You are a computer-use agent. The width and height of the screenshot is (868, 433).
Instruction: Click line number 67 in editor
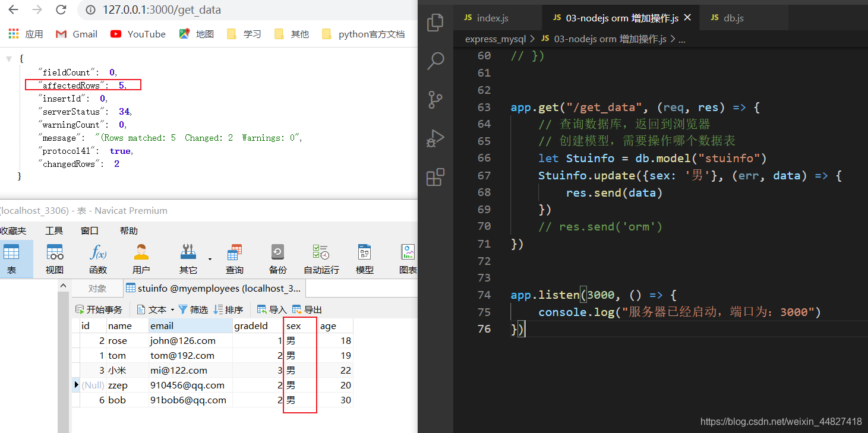[484, 175]
